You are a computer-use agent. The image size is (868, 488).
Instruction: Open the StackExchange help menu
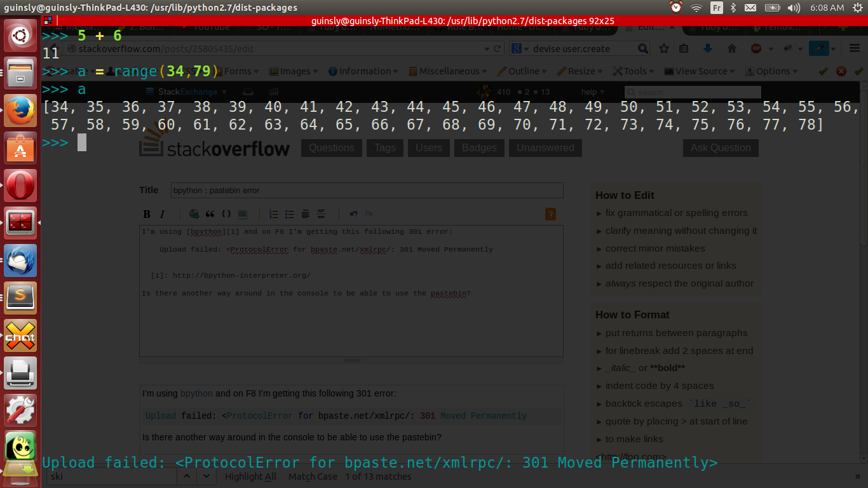(593, 92)
